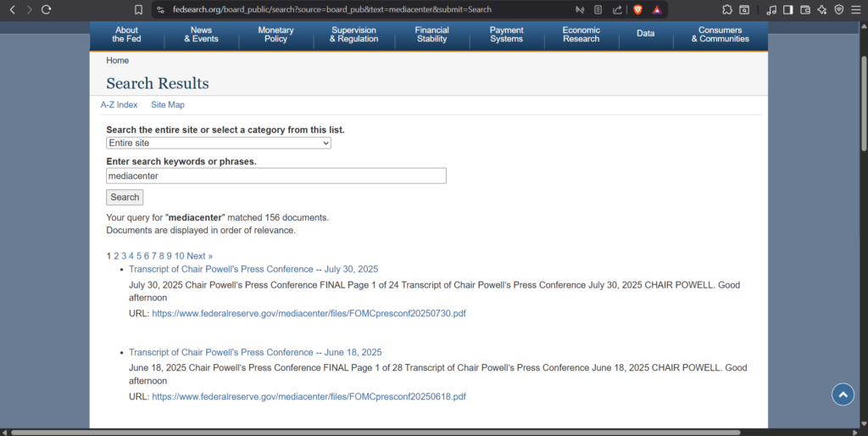Image resolution: width=868 pixels, height=436 pixels.
Task: Click the Search Results heading
Action: pos(158,83)
